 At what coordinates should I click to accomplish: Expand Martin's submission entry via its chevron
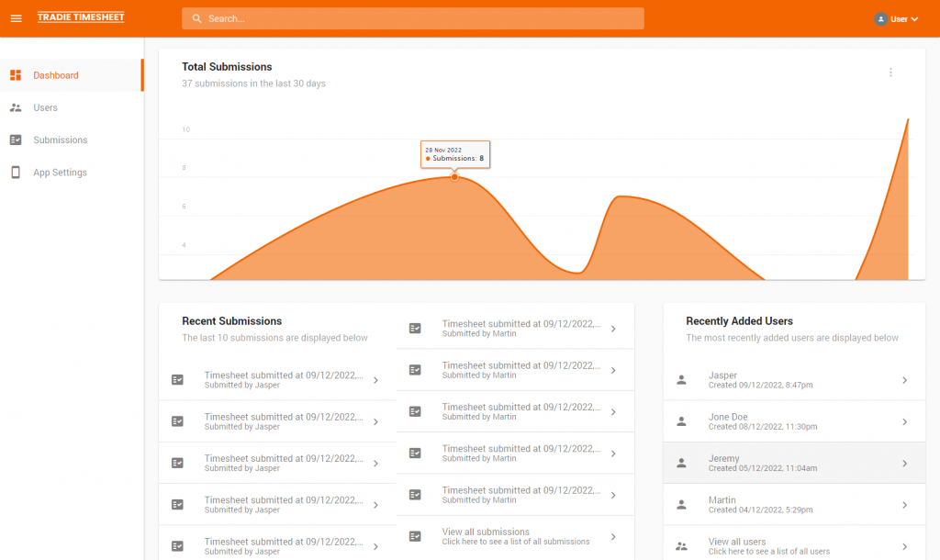tap(613, 326)
